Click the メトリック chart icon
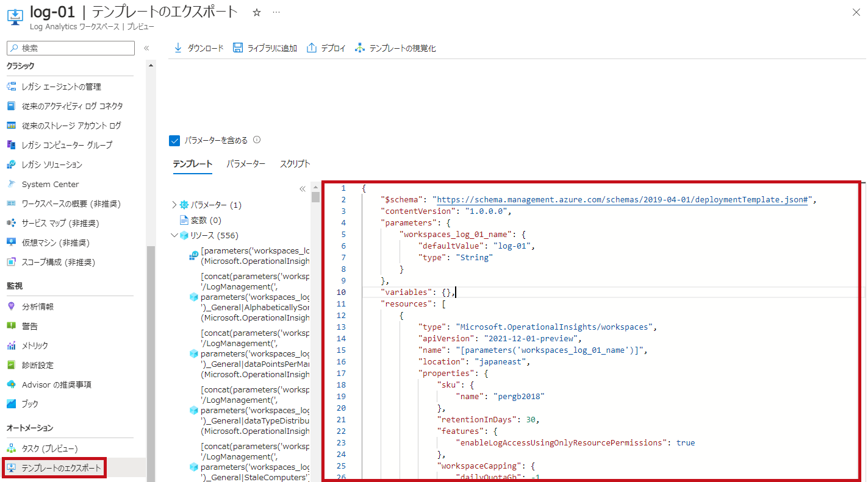Viewport: 868px width, 482px height. click(x=11, y=346)
